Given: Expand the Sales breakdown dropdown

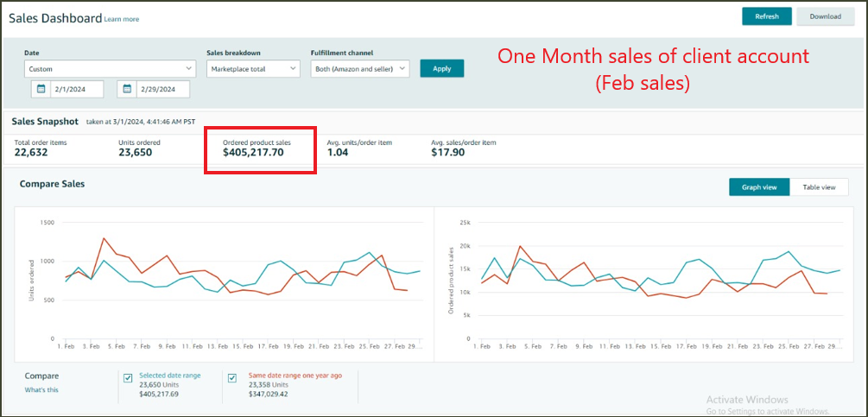Looking at the screenshot, I should tap(253, 68).
